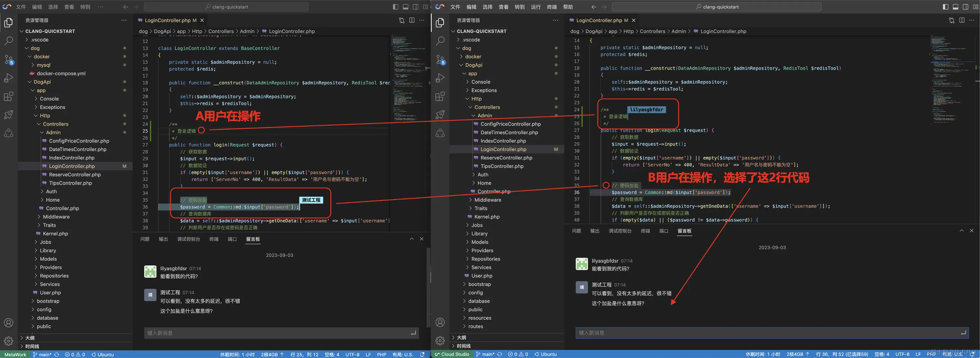Expand the 大纲 outline section in right window
980x358 pixels.
[x=461, y=338]
